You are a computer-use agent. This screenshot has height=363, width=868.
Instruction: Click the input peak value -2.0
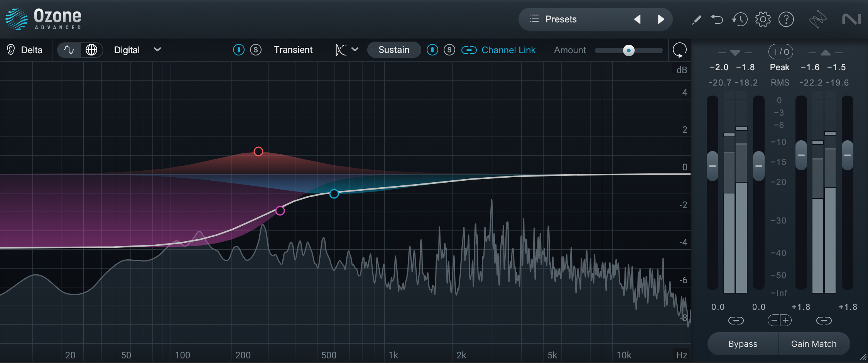719,67
